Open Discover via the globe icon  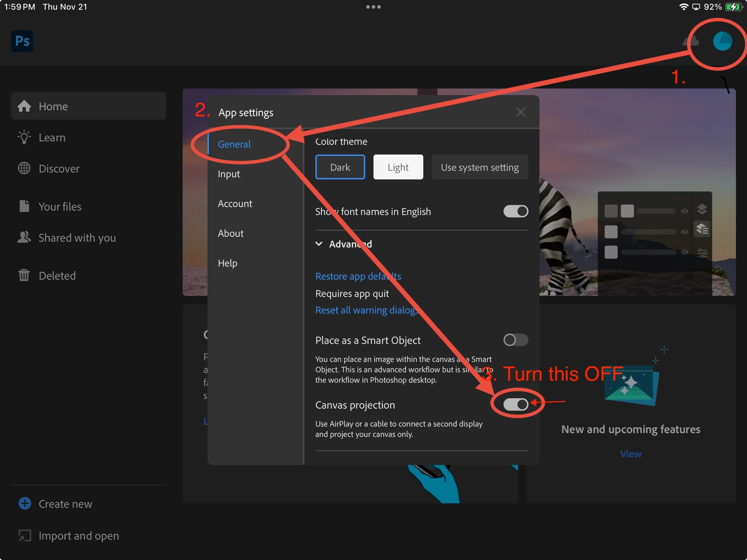[24, 168]
